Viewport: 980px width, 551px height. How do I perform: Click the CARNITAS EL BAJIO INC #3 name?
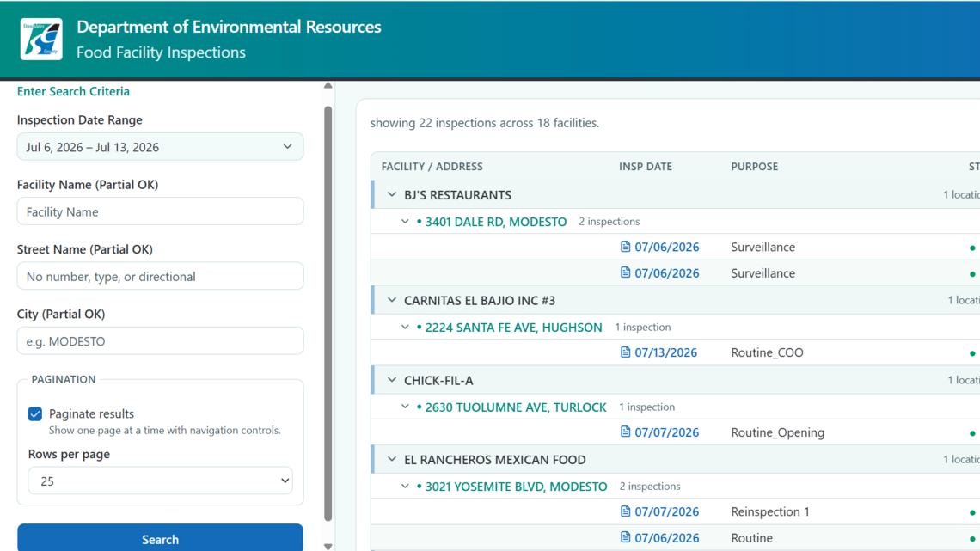[x=480, y=301]
